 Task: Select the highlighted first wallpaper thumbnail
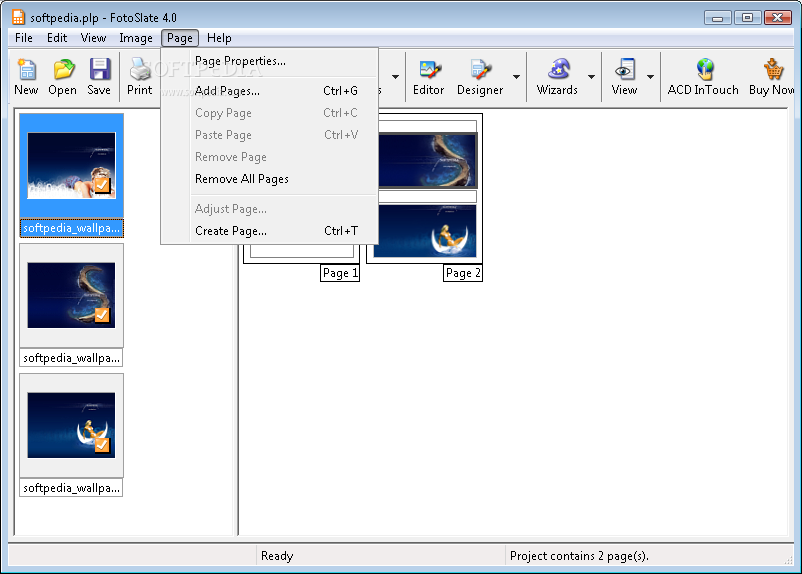pyautogui.click(x=72, y=165)
